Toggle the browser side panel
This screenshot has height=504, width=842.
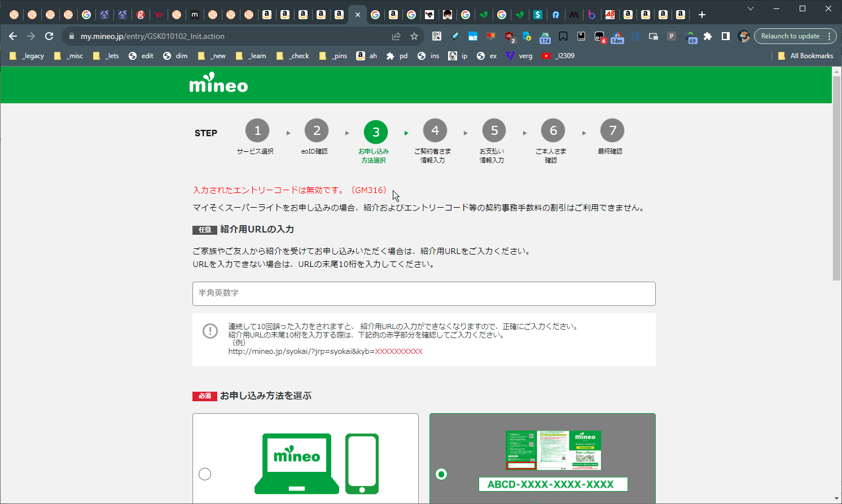(x=726, y=36)
